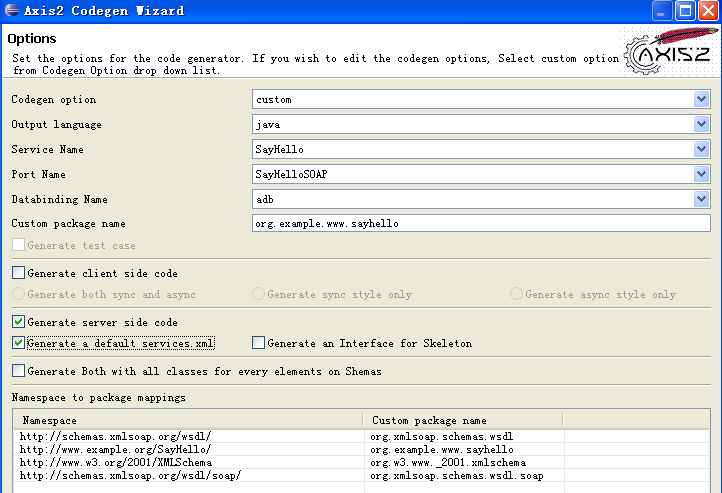Viewport: 722px width, 493px height.
Task: Open the Service Name dropdown
Action: coord(701,149)
